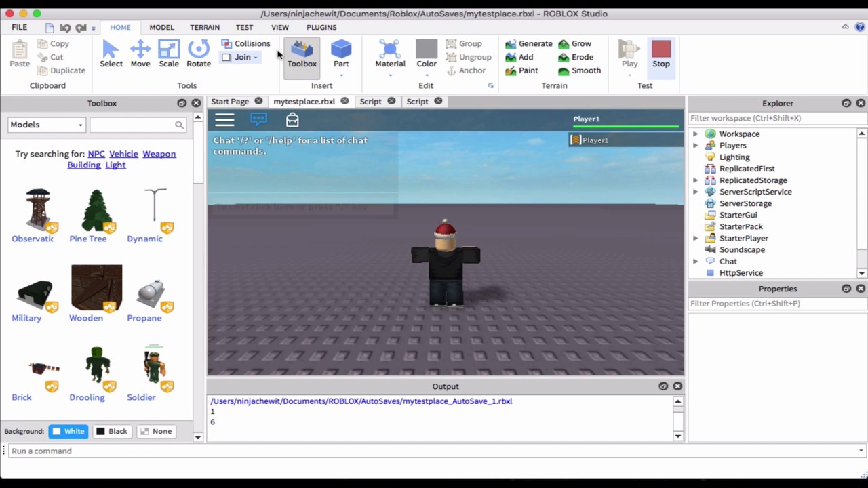Click the NPC search suggestion link

pos(96,154)
